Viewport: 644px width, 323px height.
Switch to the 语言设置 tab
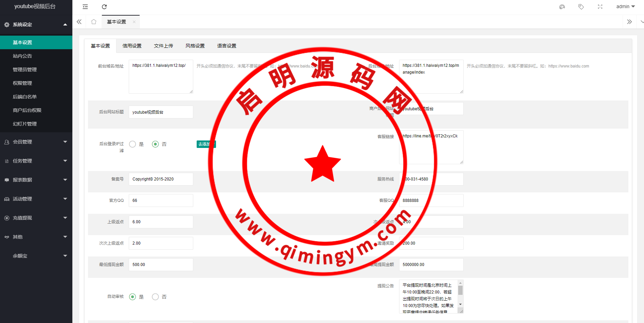(x=227, y=46)
